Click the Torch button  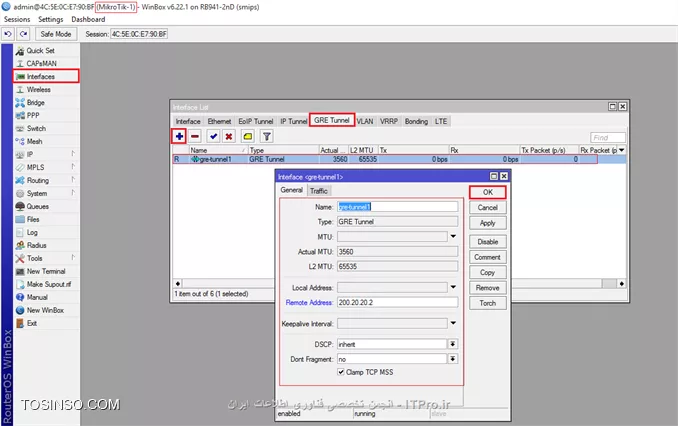488,303
